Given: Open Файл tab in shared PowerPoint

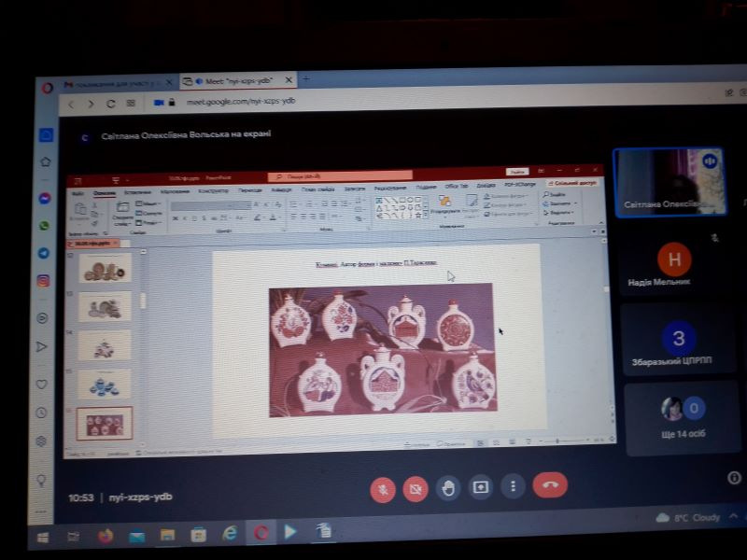Looking at the screenshot, I should click(78, 193).
